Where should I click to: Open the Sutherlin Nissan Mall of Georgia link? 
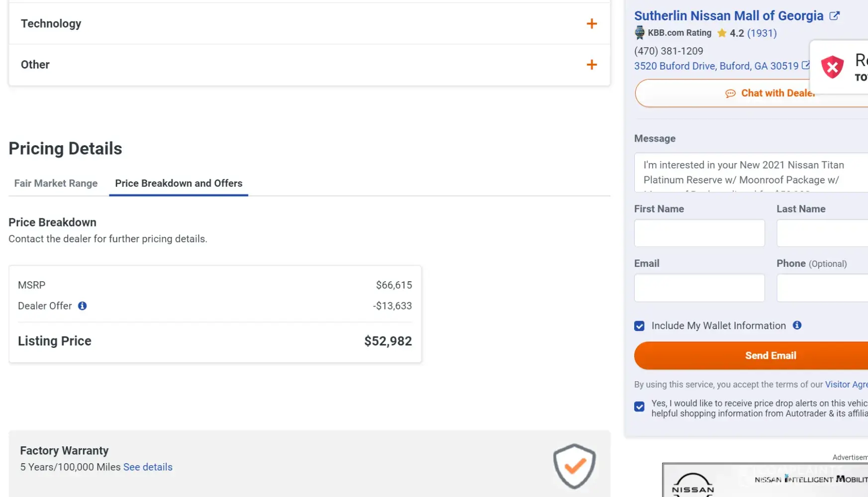point(728,16)
